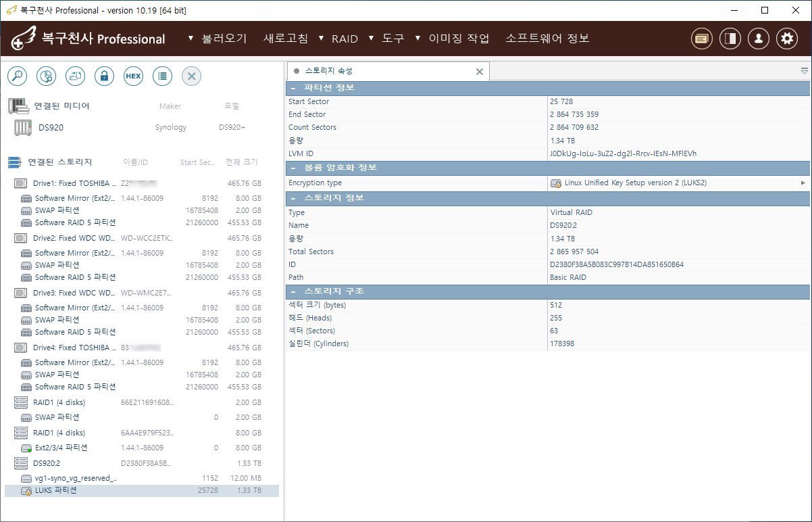
Task: Open the HEX viewer tool
Action: point(133,76)
